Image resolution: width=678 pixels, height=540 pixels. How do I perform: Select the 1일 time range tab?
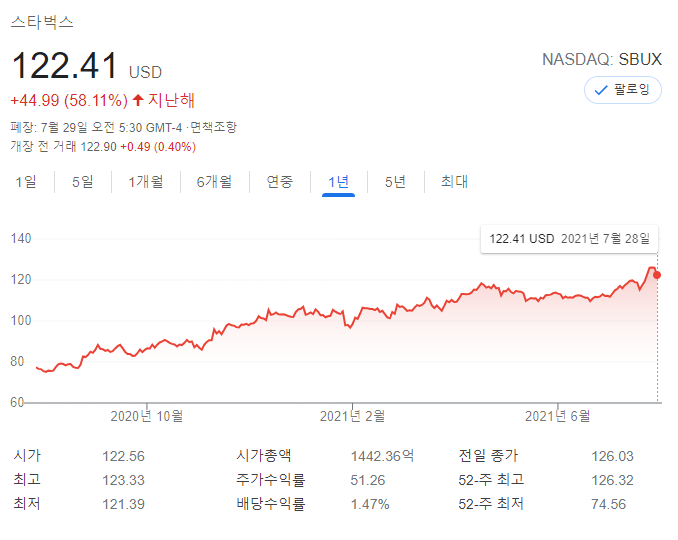(26, 182)
